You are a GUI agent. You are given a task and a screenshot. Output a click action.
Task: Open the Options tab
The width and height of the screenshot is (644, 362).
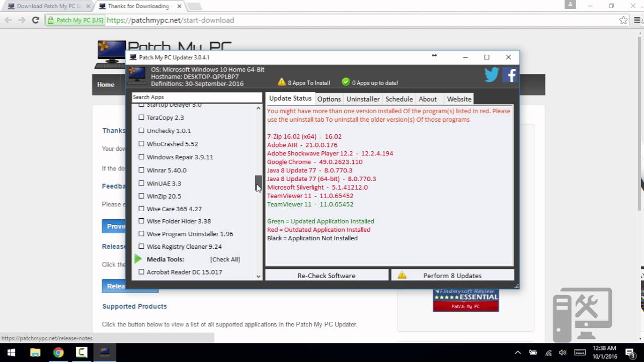329,99
